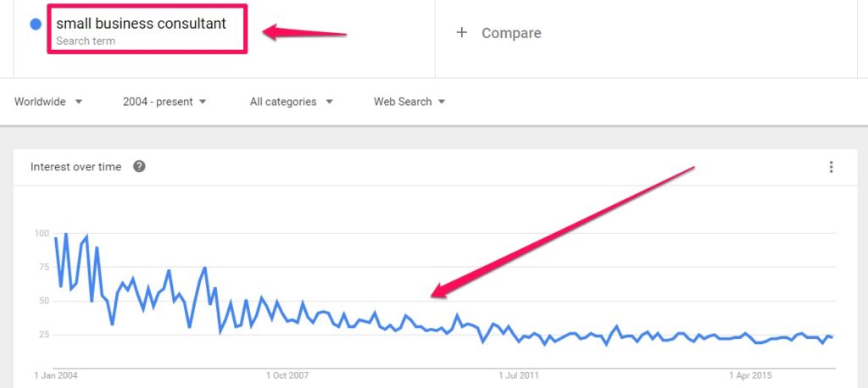Click the Interest over time heading
Screen dimensions: 868x388
coord(75,167)
